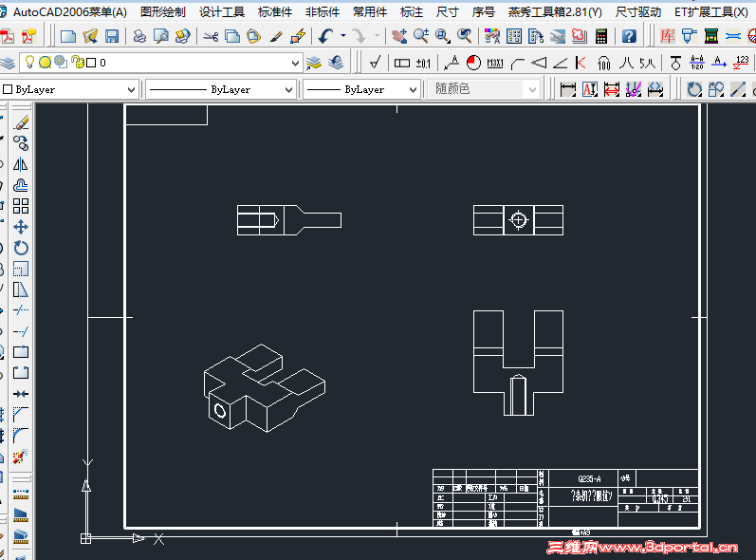
Task: Select the Rotate tool in the modify toolbar
Action: pos(21,248)
